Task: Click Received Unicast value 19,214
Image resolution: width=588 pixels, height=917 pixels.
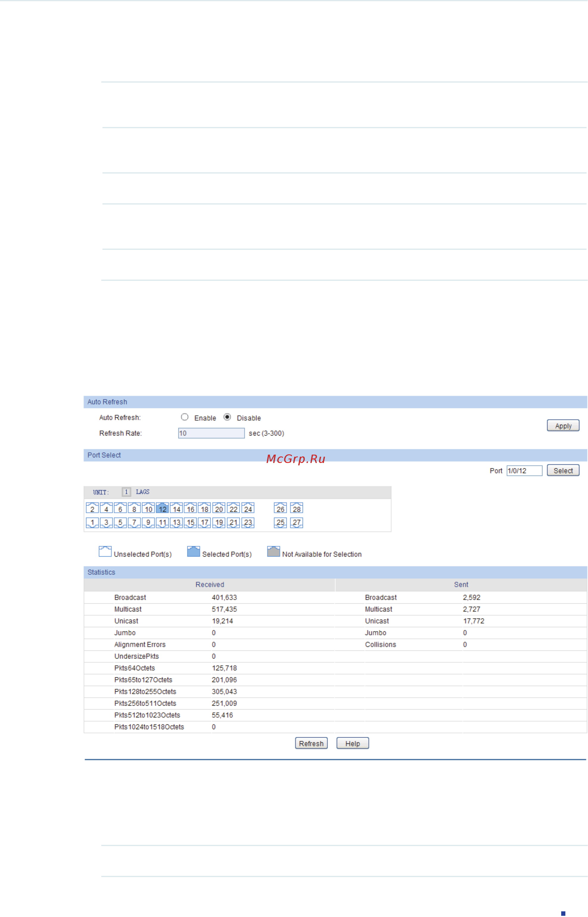Action: (223, 621)
